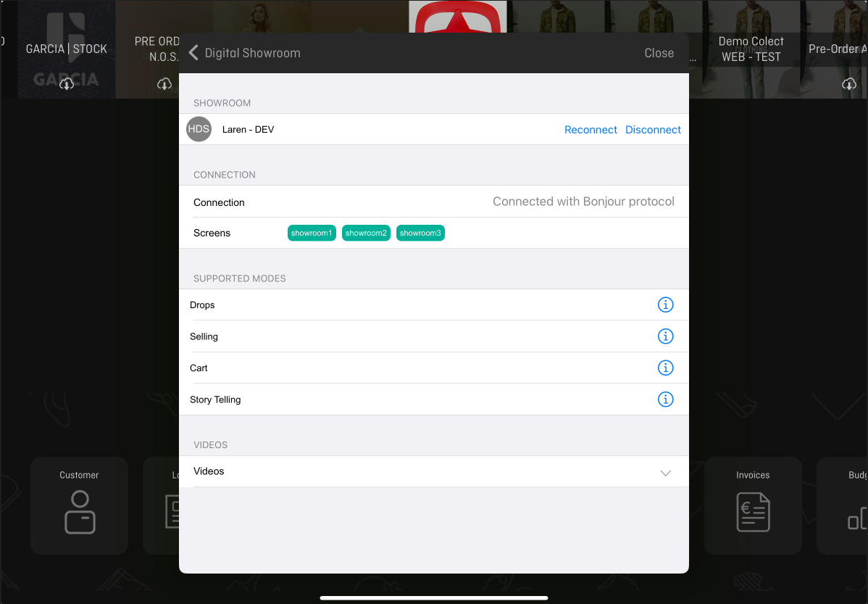Go back using Digital Showroom chevron

tap(193, 53)
